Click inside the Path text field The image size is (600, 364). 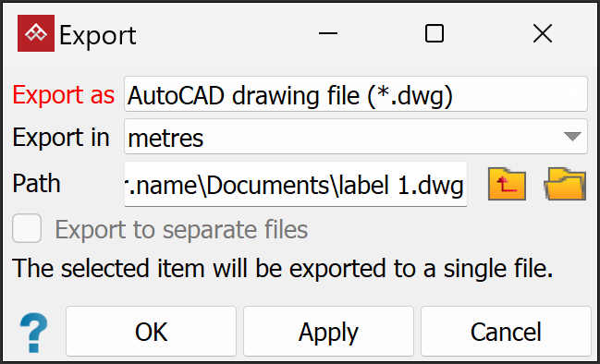coord(296,184)
